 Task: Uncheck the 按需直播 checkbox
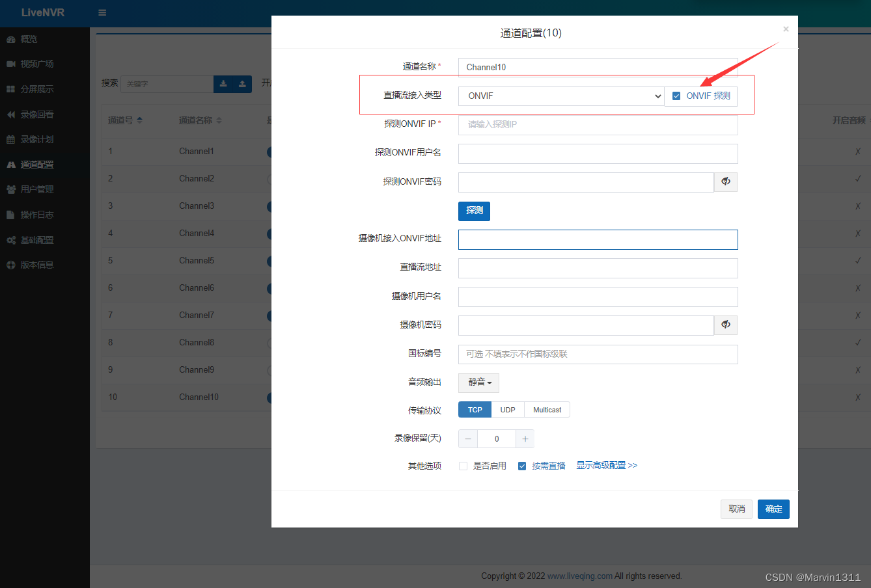pyautogui.click(x=522, y=466)
